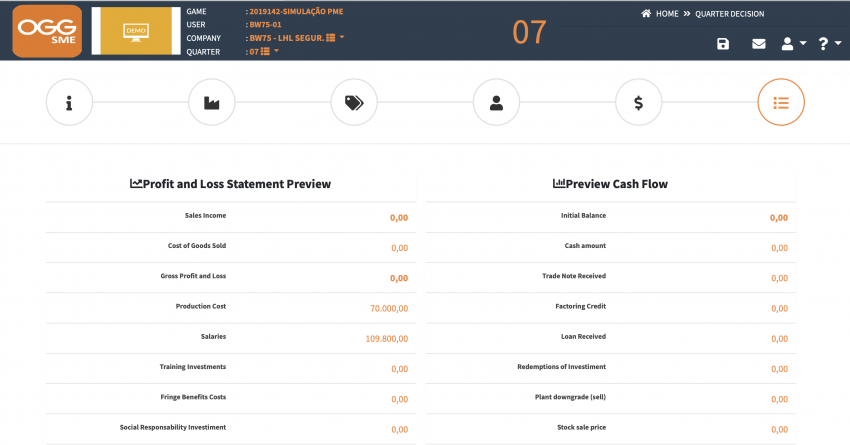The width and height of the screenshot is (850, 445).
Task: Click the yellow DEMO company thumbnail
Action: pos(136,31)
